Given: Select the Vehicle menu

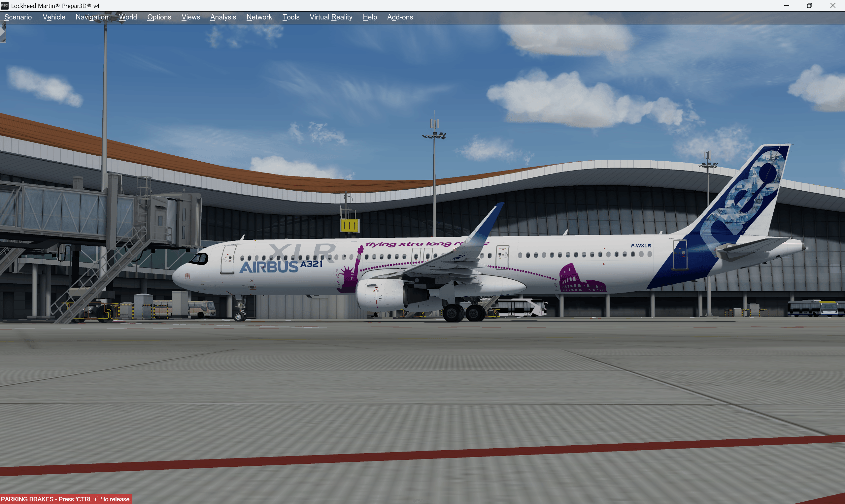Looking at the screenshot, I should (54, 17).
